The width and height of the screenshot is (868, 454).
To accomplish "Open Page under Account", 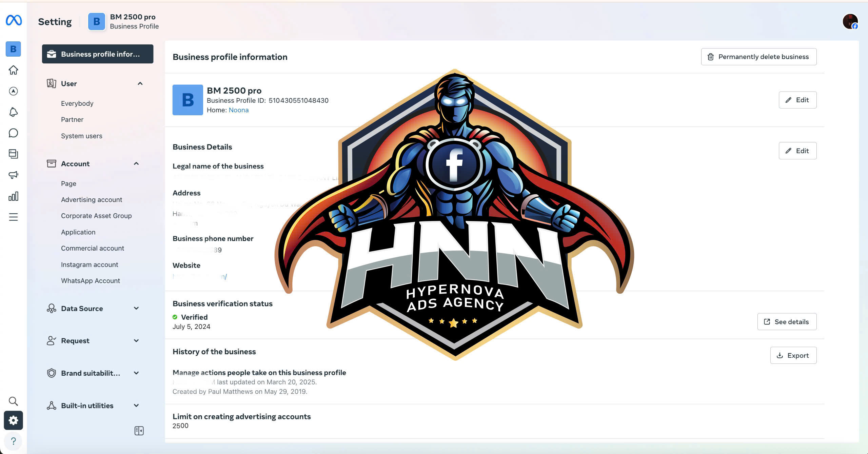I will click(68, 183).
